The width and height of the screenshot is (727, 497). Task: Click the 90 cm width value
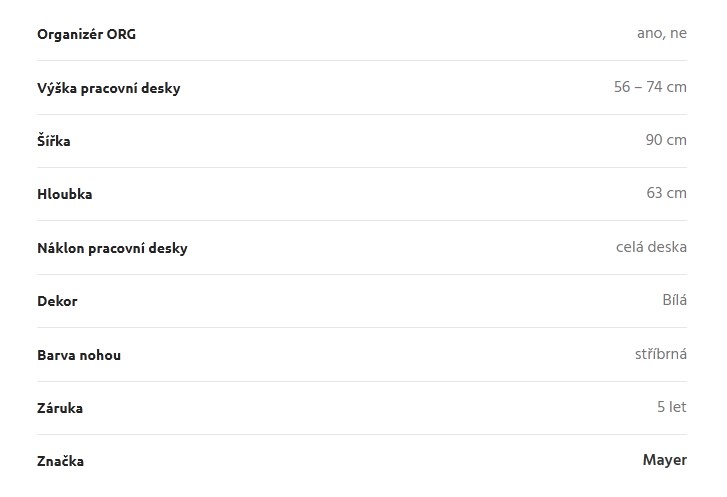[x=666, y=140]
